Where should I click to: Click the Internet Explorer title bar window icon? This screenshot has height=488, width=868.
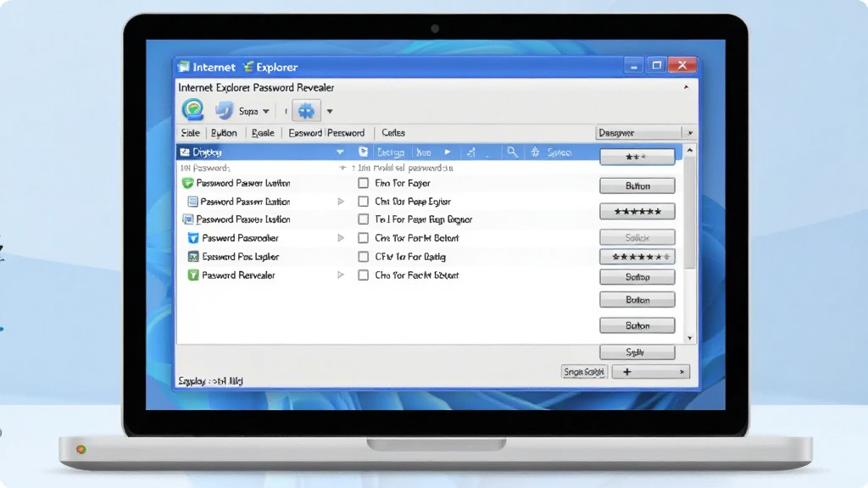pos(183,67)
